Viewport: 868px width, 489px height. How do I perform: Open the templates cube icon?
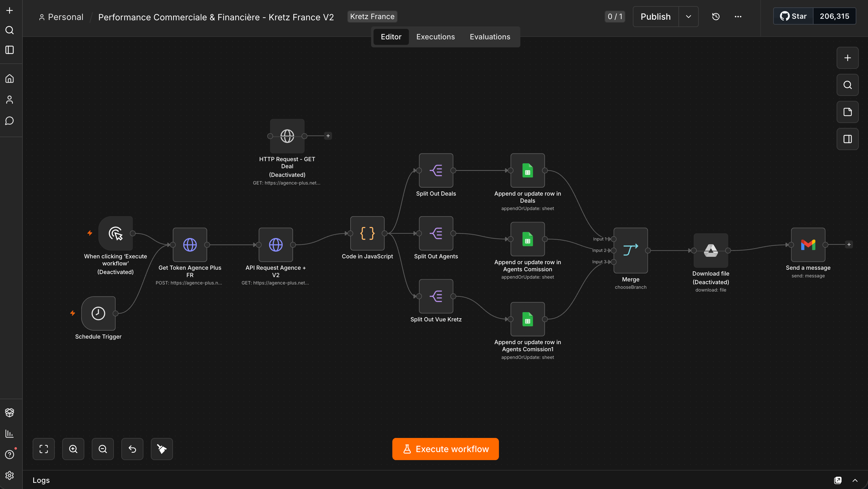pyautogui.click(x=10, y=412)
